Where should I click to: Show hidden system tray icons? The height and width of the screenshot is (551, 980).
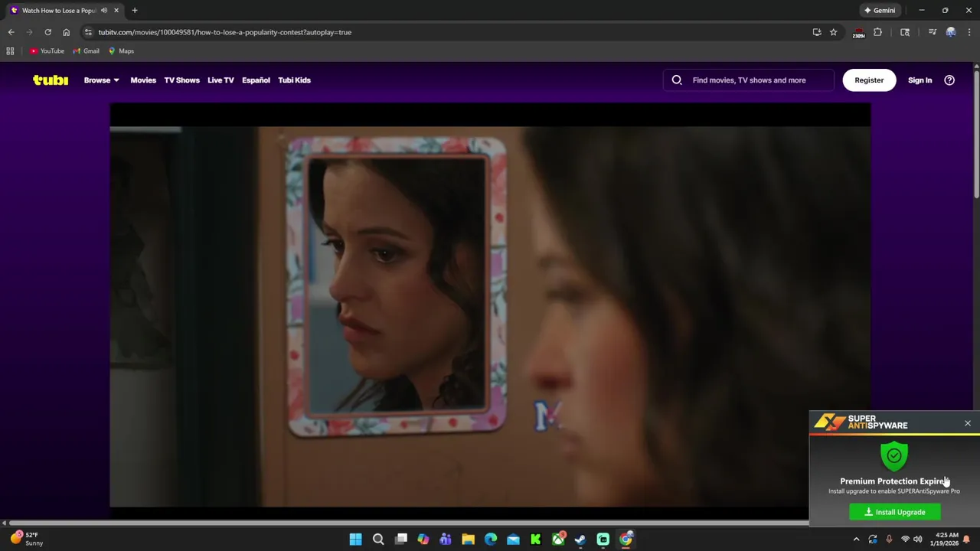(856, 540)
